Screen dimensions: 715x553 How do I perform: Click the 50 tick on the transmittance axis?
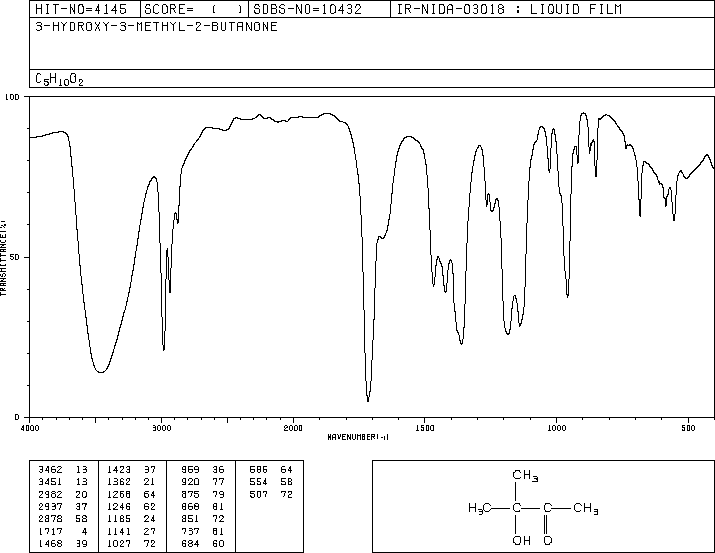click(x=15, y=257)
